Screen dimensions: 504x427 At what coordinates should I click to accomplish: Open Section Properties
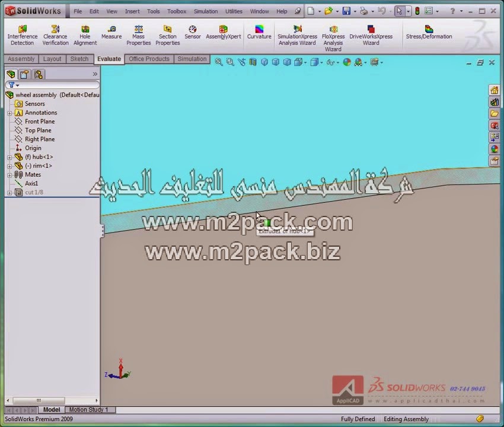pos(167,36)
